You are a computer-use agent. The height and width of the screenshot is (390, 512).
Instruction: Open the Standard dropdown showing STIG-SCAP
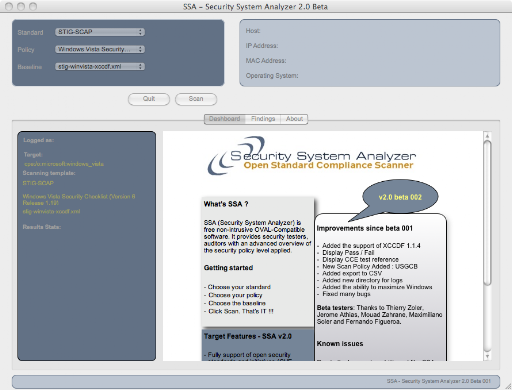coord(100,32)
